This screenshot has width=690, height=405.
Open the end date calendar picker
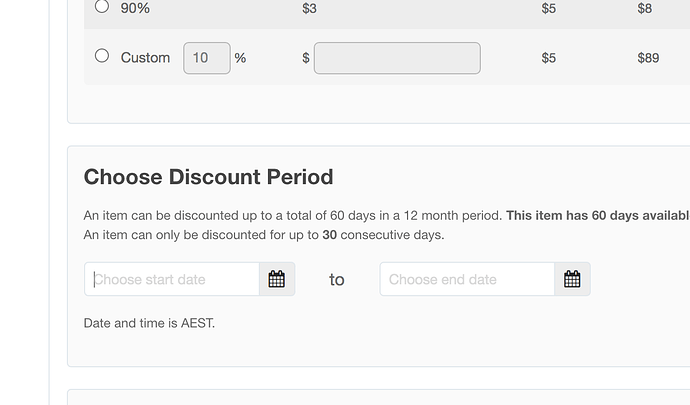pos(572,279)
